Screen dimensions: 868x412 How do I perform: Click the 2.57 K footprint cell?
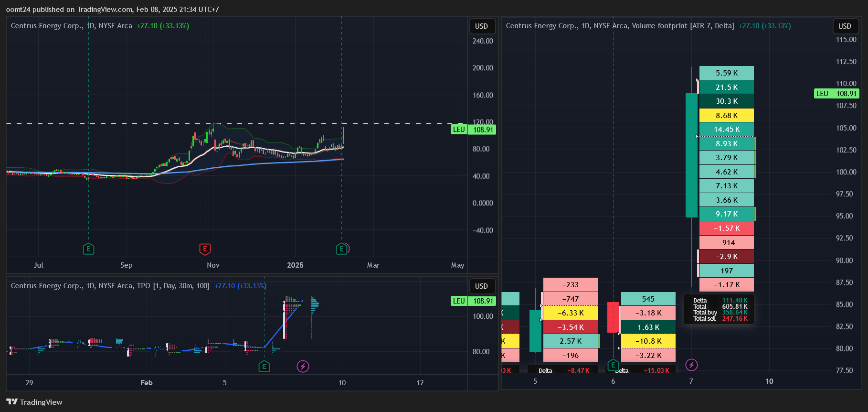tap(571, 341)
